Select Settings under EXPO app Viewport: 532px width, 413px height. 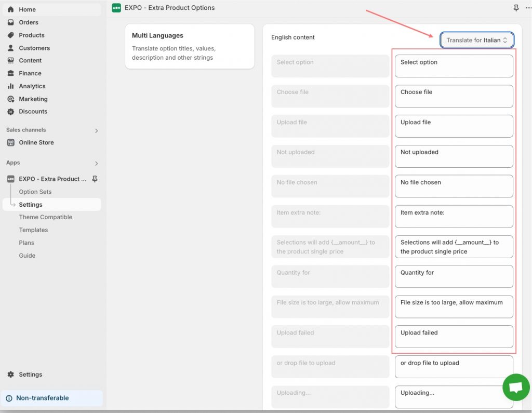(51, 205)
